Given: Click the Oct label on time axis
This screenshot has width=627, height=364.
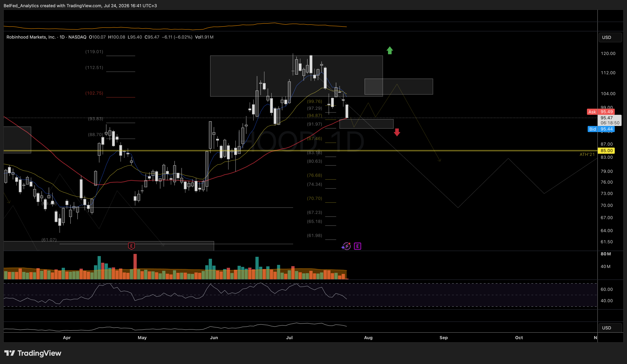Looking at the screenshot, I should pos(519,338).
